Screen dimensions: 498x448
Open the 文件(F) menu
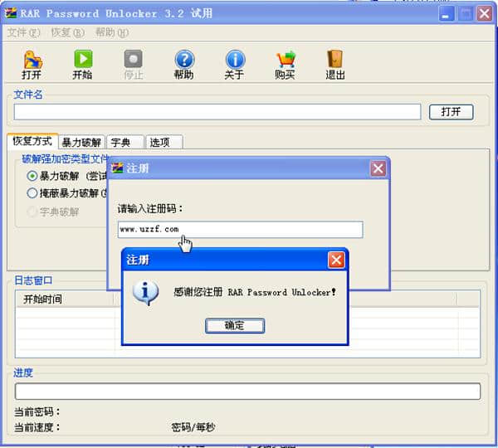click(23, 32)
